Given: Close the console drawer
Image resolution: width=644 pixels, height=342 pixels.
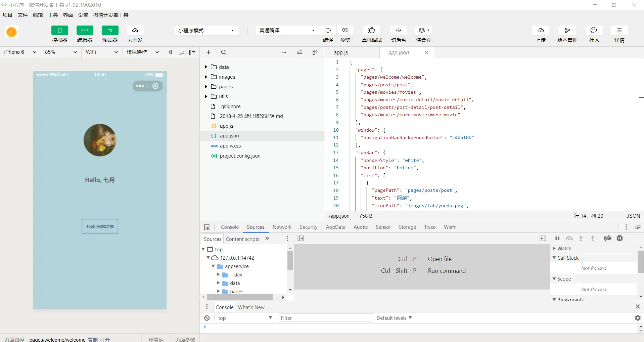Looking at the screenshot, I should click(x=638, y=306).
